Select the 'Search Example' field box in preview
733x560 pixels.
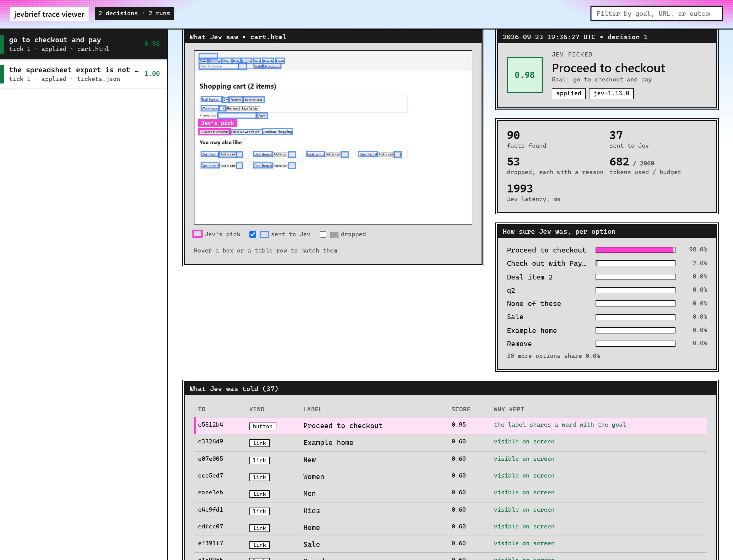click(219, 66)
